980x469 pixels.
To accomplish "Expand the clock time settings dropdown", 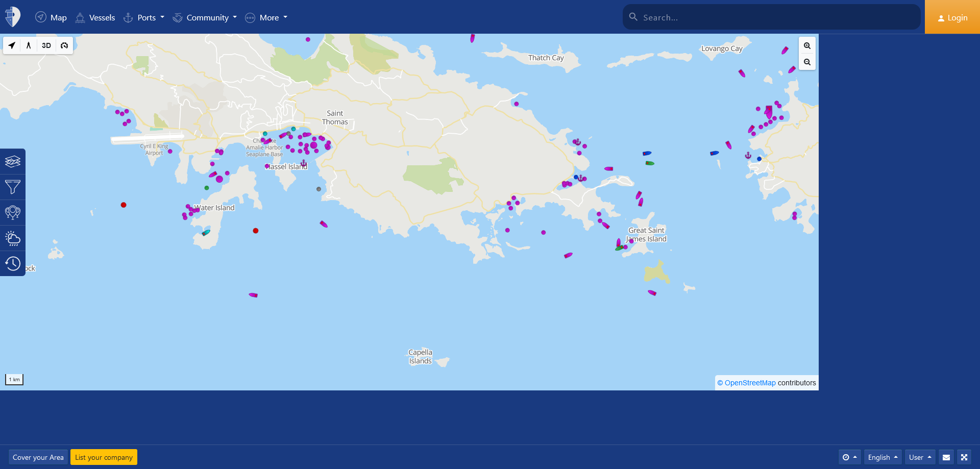I will tap(849, 457).
